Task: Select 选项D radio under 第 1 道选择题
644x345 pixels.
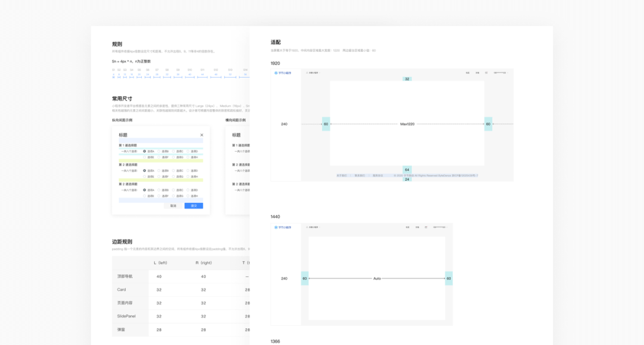Action: click(188, 152)
